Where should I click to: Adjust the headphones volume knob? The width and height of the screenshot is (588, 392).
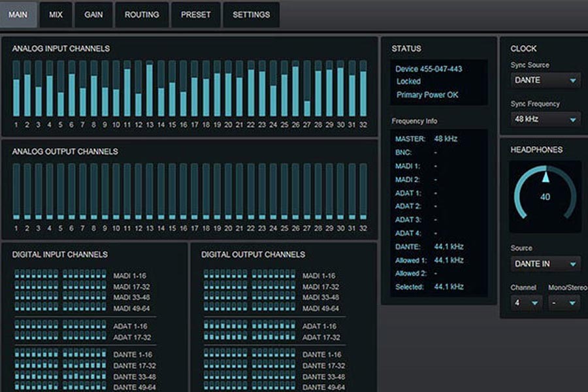pos(545,195)
